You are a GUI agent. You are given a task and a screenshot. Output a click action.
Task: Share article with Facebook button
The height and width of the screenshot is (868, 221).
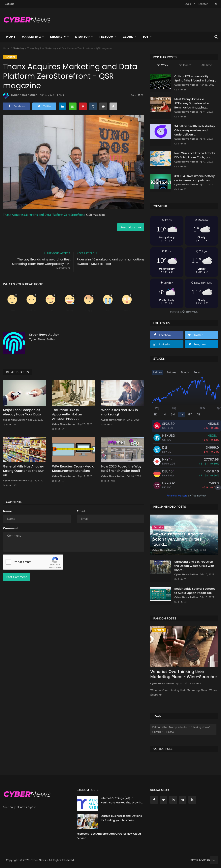click(16, 106)
